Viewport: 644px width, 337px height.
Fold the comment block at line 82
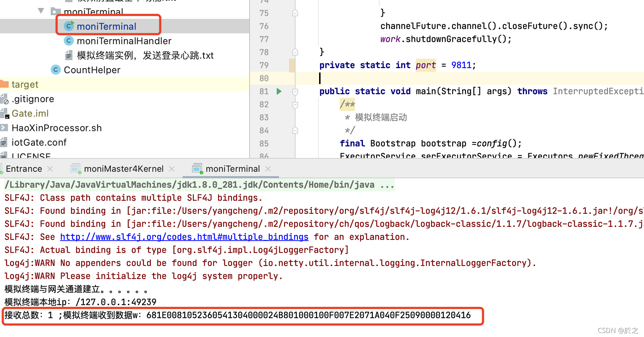[295, 105]
